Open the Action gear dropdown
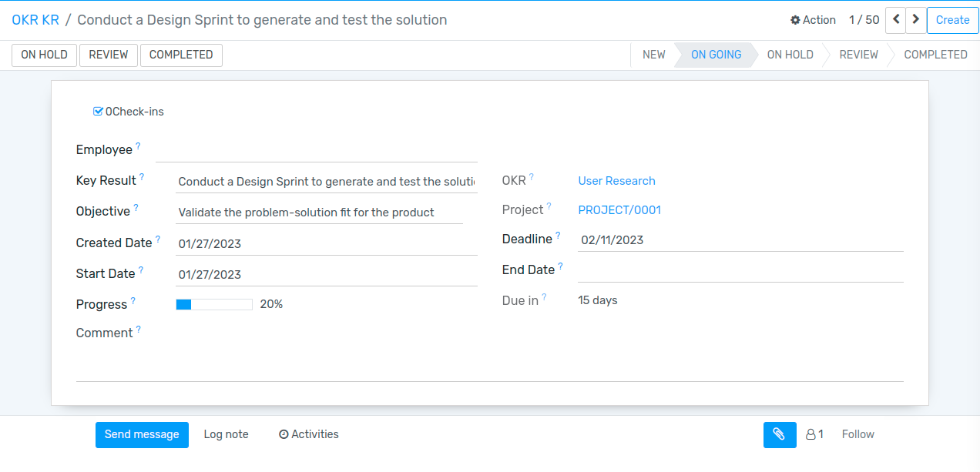The image size is (980, 472). click(x=813, y=20)
